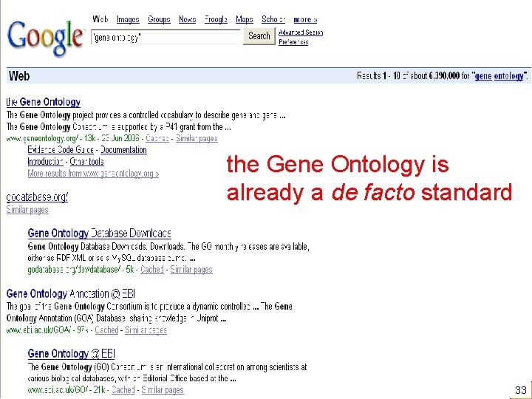Click the 'Web' heading in results bar
Screen dimensions: 532x399
[x=19, y=76]
